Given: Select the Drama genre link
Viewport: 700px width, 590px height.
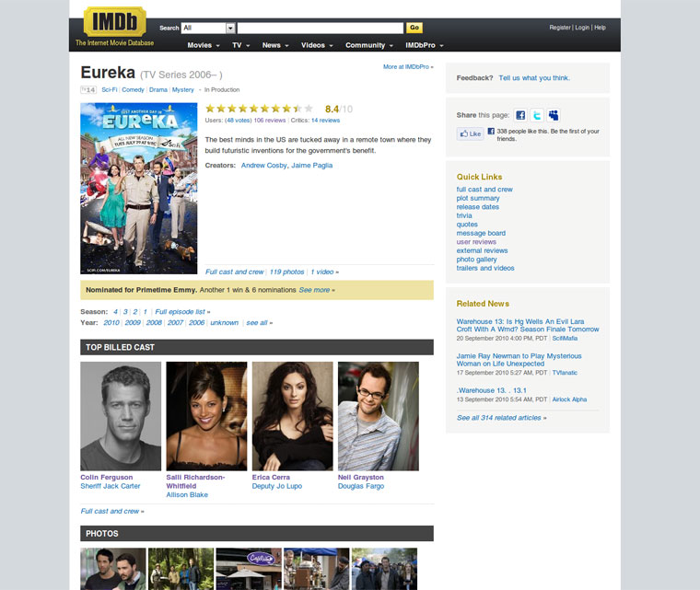Looking at the screenshot, I should [x=158, y=89].
